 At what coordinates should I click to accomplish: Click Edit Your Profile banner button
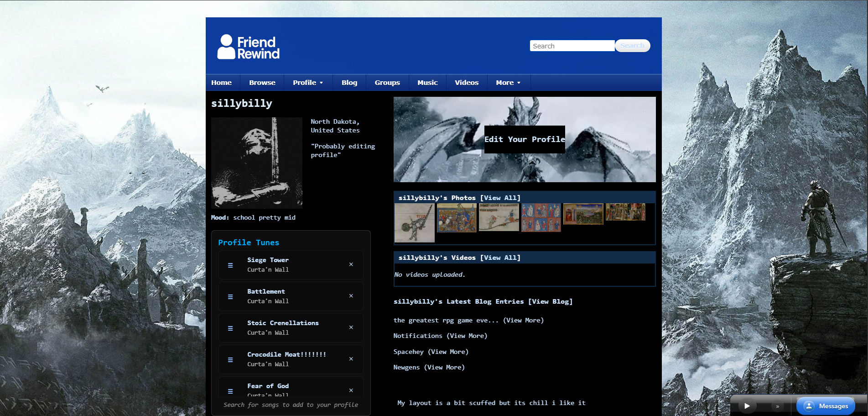pyautogui.click(x=525, y=139)
